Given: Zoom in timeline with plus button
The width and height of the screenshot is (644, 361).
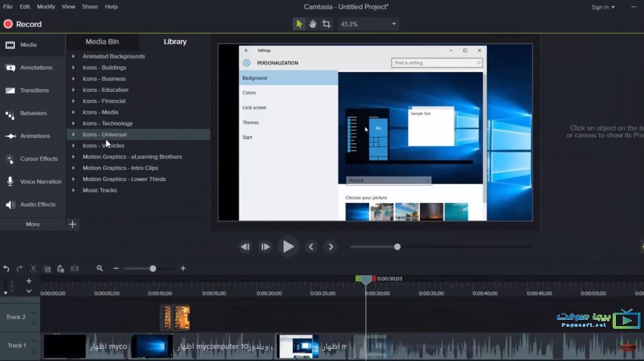Looking at the screenshot, I should coord(183,269).
